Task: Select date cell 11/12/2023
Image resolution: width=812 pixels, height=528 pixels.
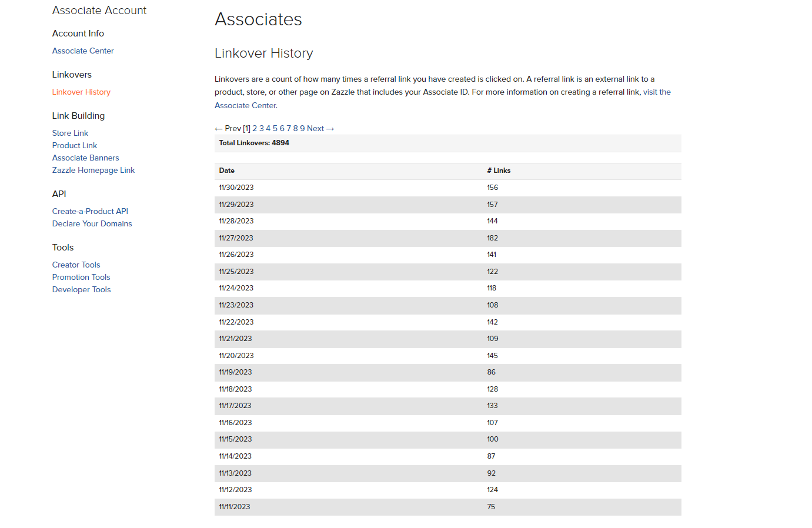Action: click(235, 490)
